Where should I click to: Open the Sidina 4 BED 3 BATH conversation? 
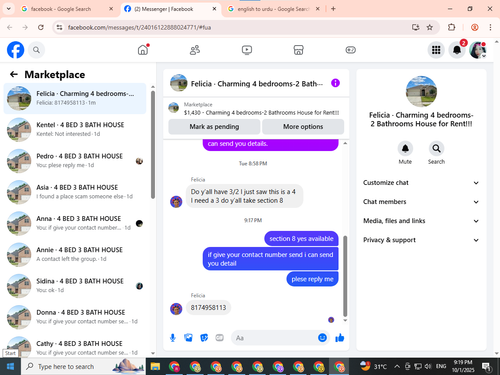pos(75,286)
